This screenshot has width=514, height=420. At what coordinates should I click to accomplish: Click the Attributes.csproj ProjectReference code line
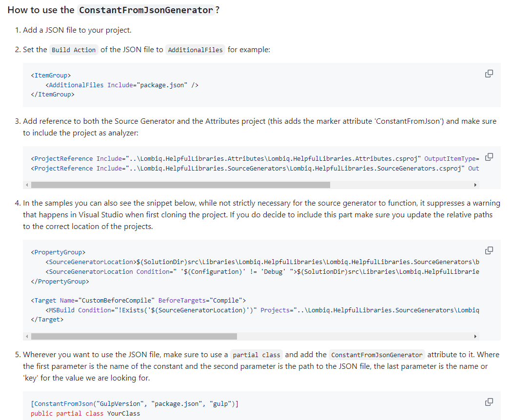[x=255, y=158]
